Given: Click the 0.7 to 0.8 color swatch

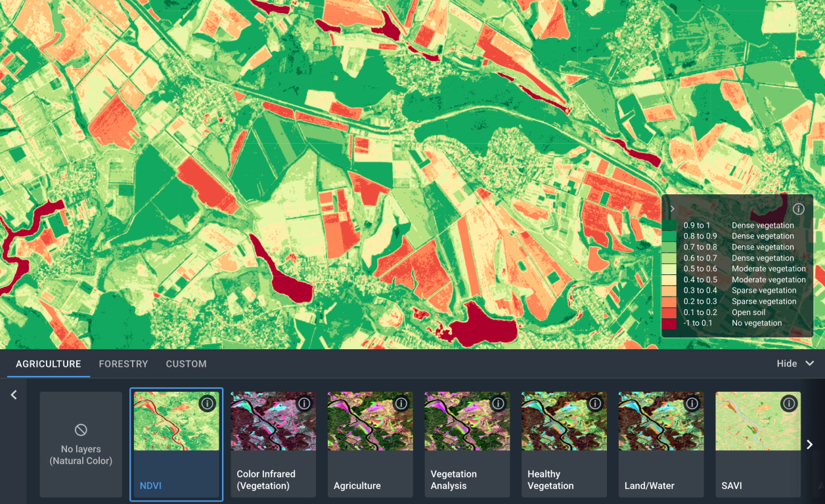Looking at the screenshot, I should coord(669,247).
